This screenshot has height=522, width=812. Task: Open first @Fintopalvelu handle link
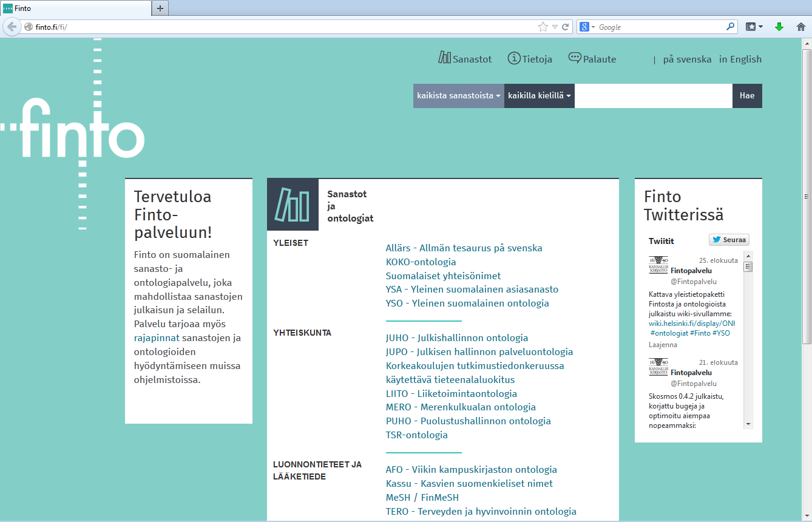(693, 282)
